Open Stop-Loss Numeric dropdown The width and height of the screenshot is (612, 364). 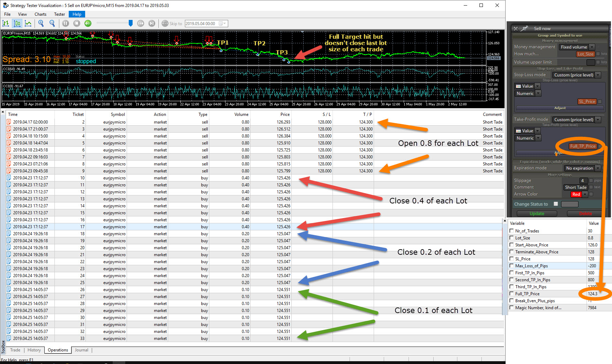pyautogui.click(x=538, y=94)
